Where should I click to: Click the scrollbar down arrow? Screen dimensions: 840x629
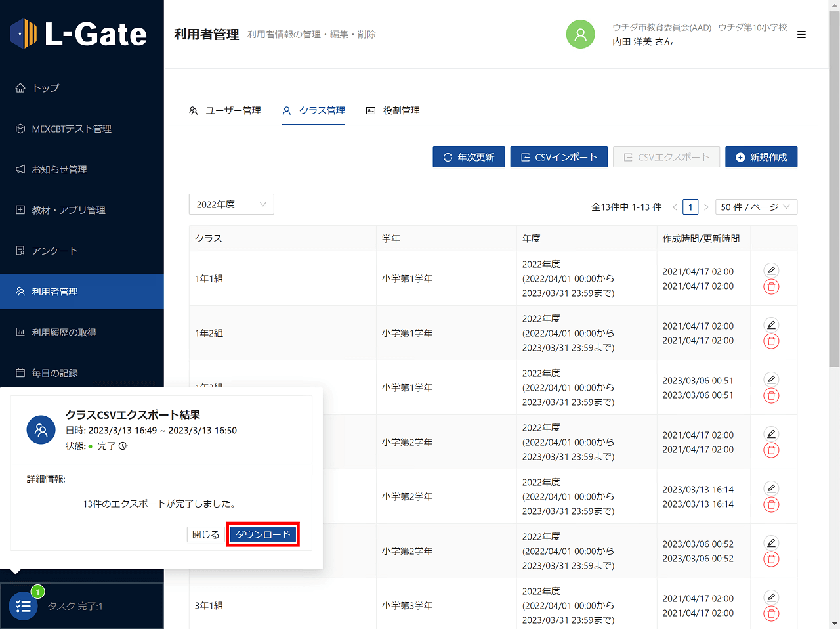835,624
